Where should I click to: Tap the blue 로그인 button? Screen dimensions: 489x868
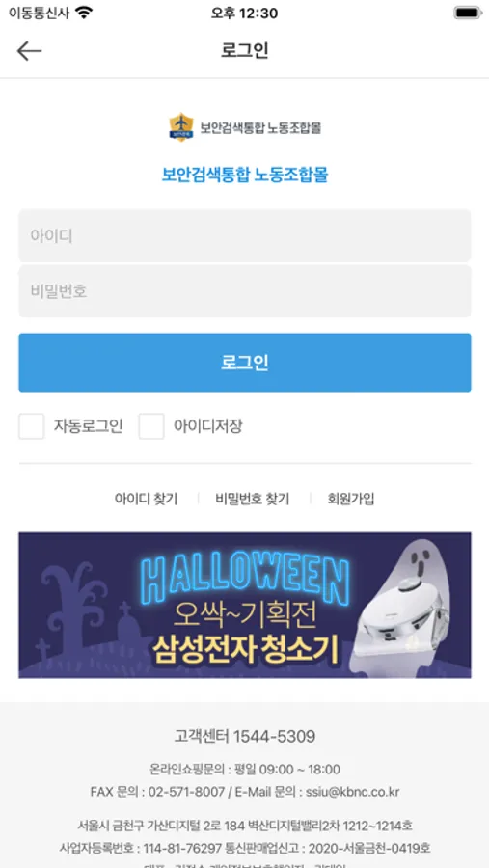(x=245, y=363)
